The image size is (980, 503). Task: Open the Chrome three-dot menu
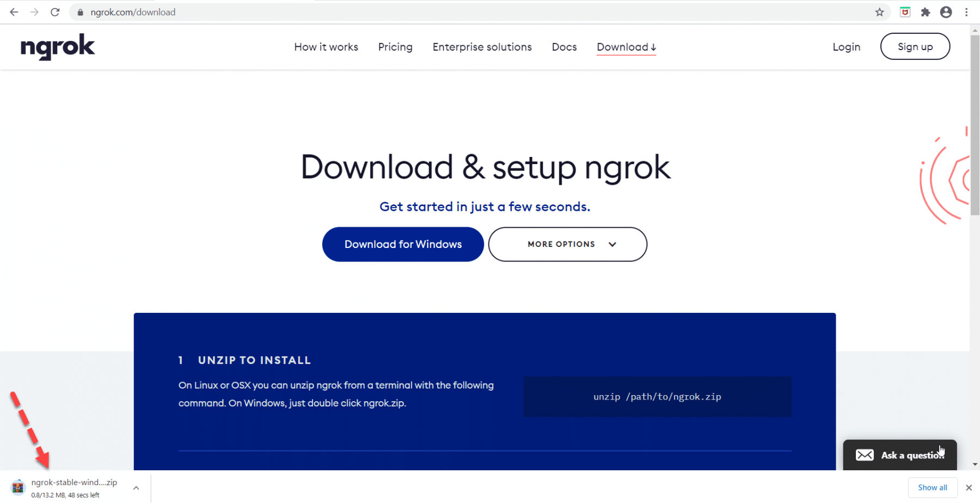pyautogui.click(x=966, y=12)
